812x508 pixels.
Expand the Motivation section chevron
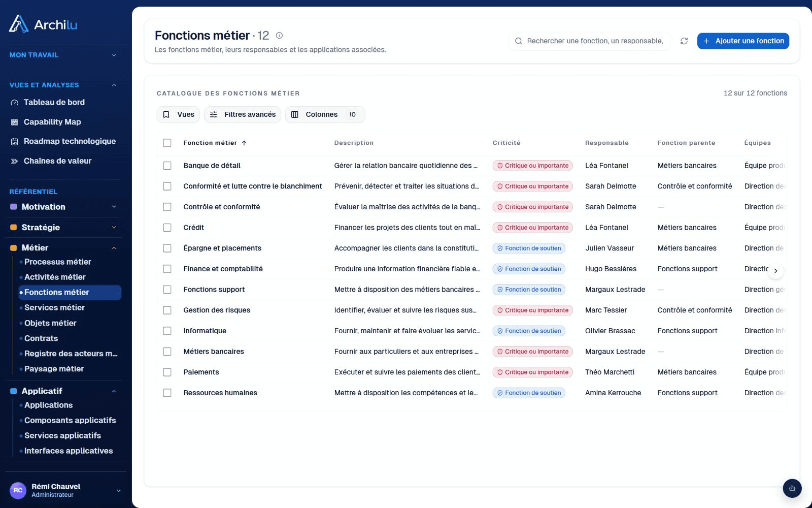114,207
